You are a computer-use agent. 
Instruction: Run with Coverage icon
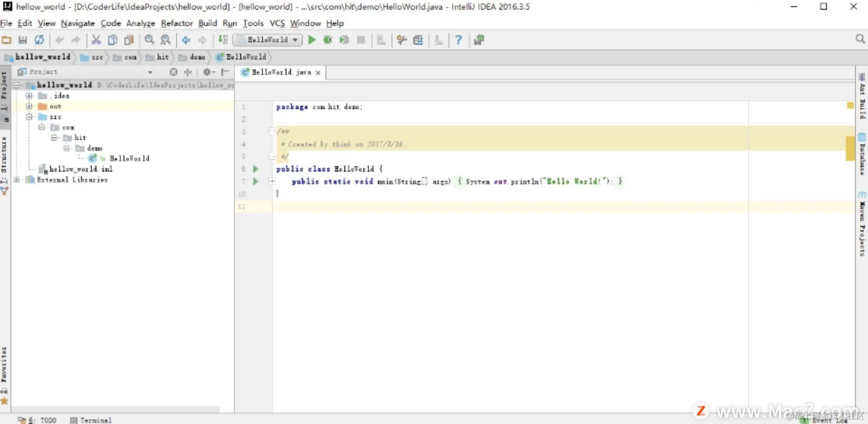pyautogui.click(x=345, y=40)
